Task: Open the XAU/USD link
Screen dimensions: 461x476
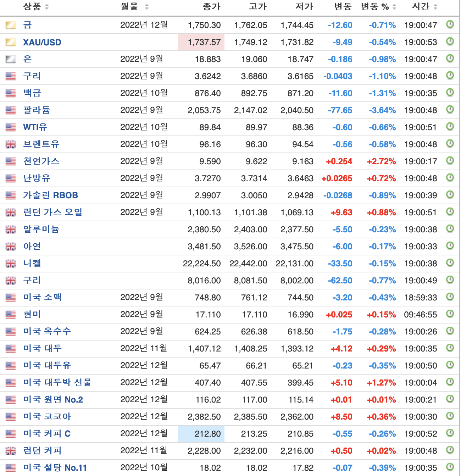Action: (42, 43)
